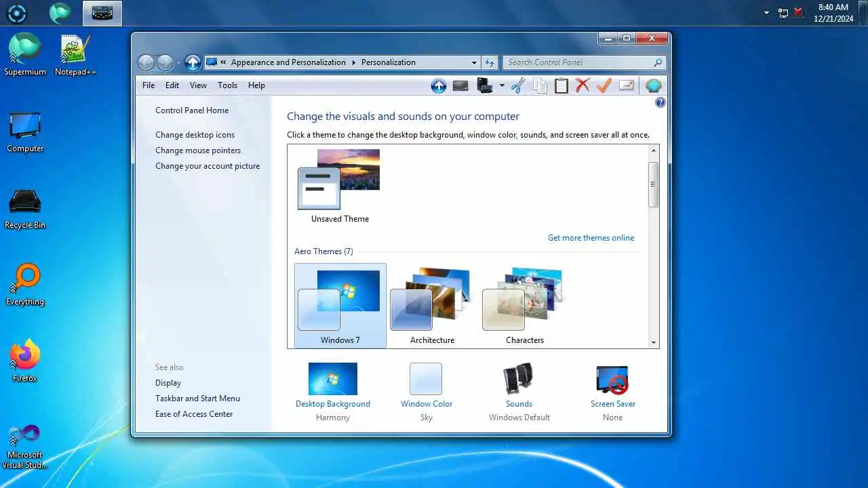Click the envelope Properties toolbar icon

click(x=627, y=85)
